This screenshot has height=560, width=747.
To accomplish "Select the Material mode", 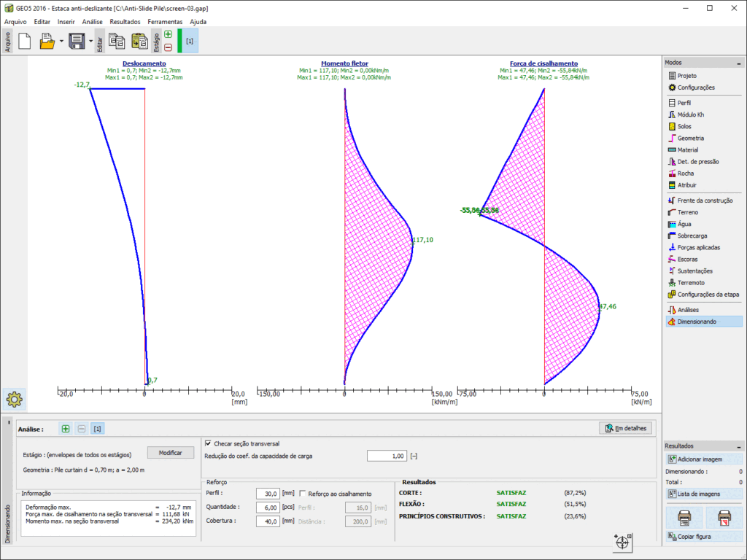I will click(x=704, y=150).
